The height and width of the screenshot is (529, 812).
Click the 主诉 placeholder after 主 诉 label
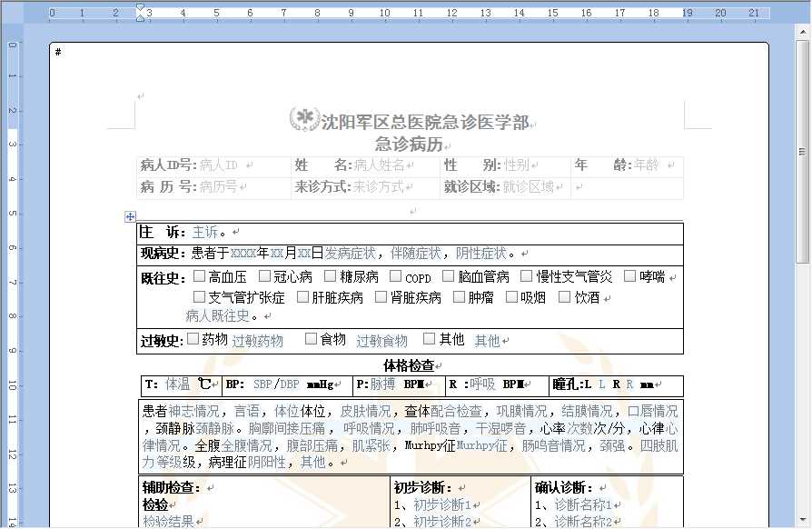tap(205, 232)
